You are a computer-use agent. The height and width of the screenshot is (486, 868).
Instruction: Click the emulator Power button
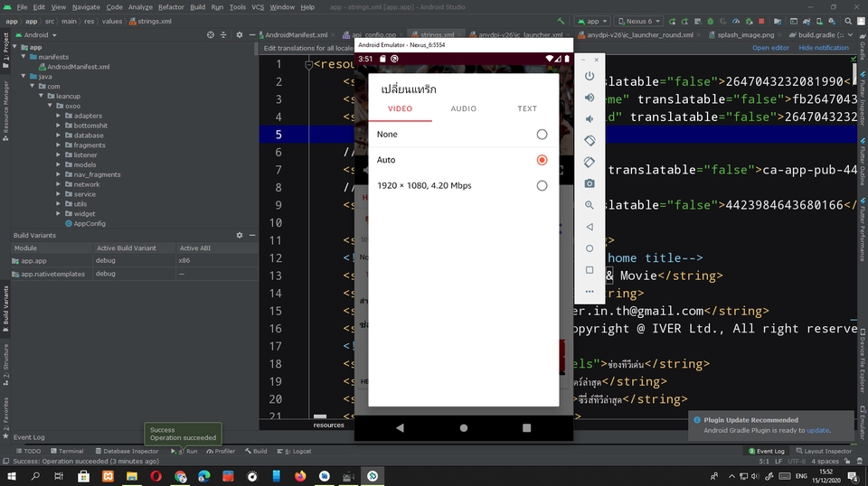[590, 76]
